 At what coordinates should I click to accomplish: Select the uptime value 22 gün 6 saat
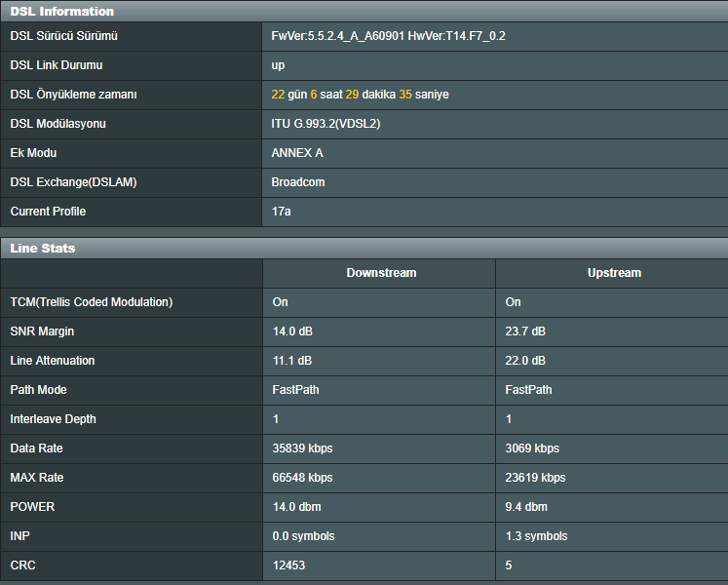(x=307, y=95)
